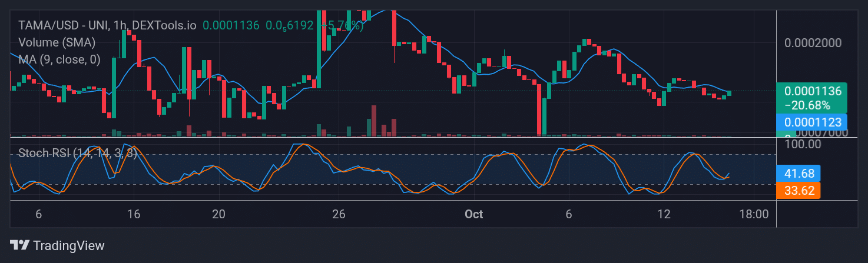Click the green 0.0001136 current price label

point(811,91)
